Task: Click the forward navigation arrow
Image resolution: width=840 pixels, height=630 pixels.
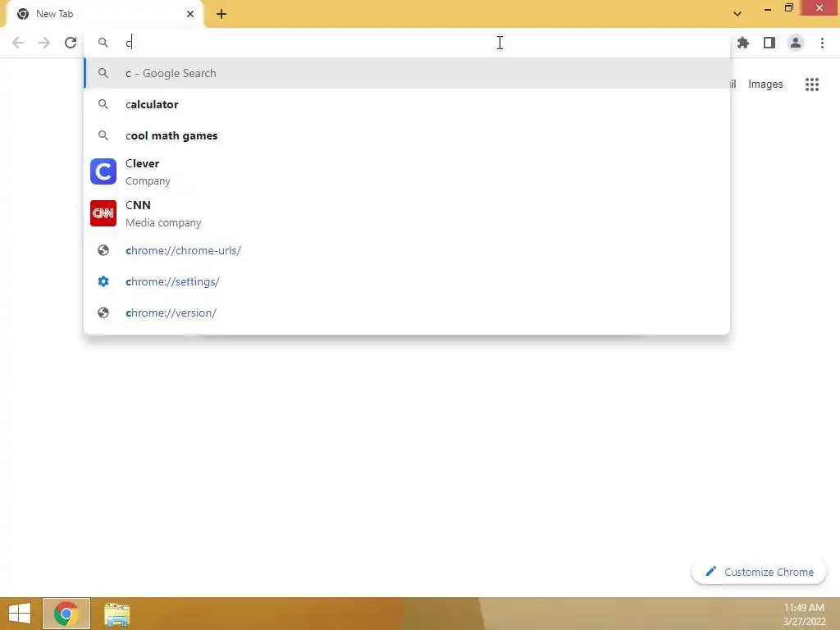Action: pos(44,43)
